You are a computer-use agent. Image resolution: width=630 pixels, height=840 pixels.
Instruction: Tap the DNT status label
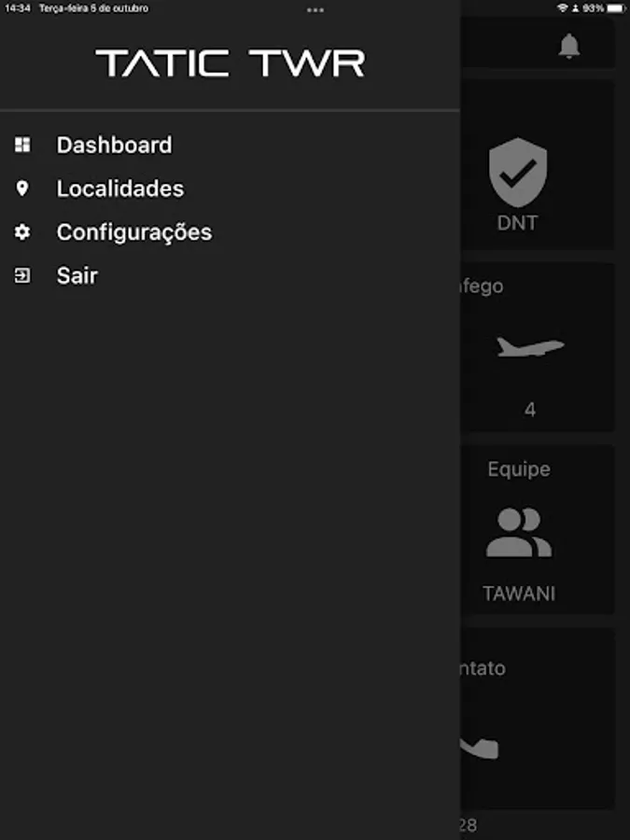(518, 224)
